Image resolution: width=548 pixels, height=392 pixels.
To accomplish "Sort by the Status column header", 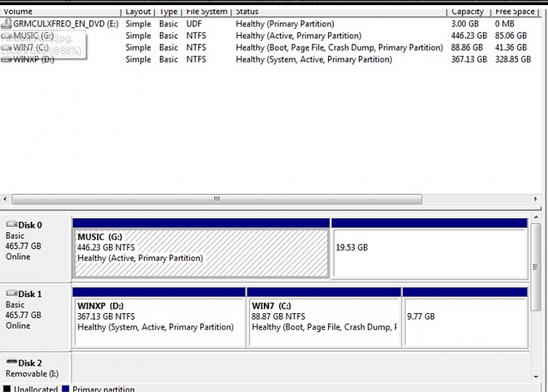I will pyautogui.click(x=339, y=12).
